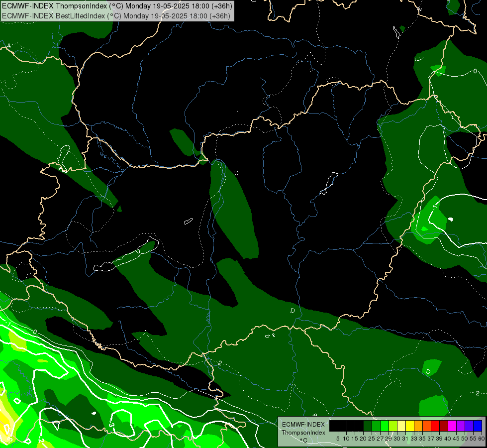487x448 pixels.
Task: Click legend tick value 10
Action: tap(346, 439)
